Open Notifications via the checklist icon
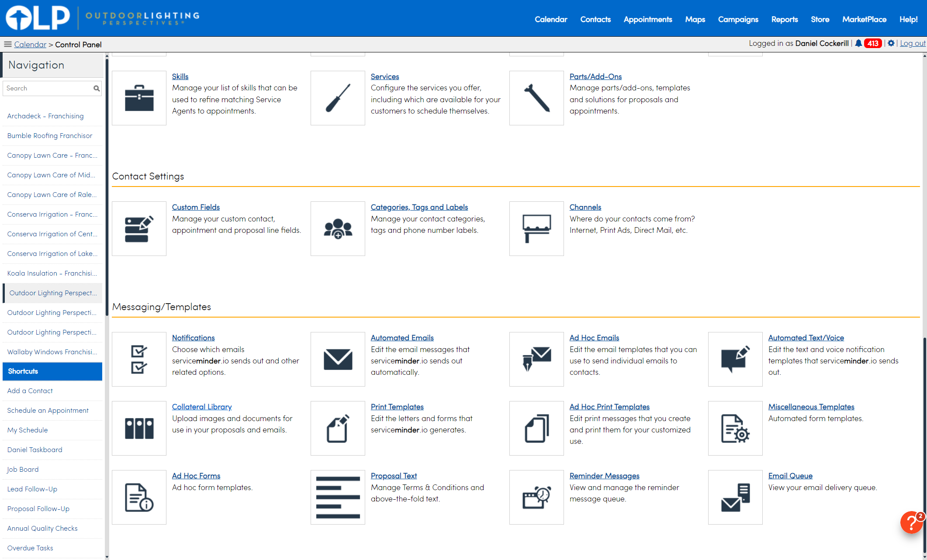Image resolution: width=927 pixels, height=560 pixels. click(139, 359)
